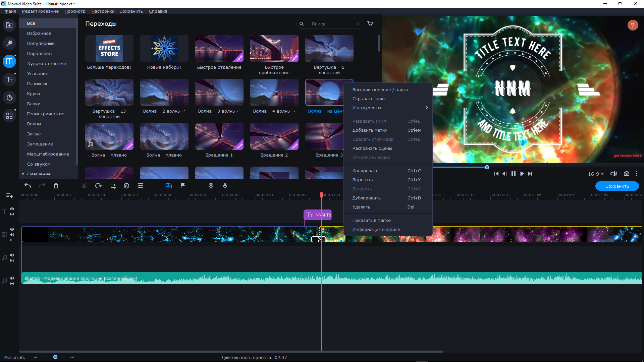This screenshot has width=644, height=362.
Task: Click the red help question mark
Action: 633,25
